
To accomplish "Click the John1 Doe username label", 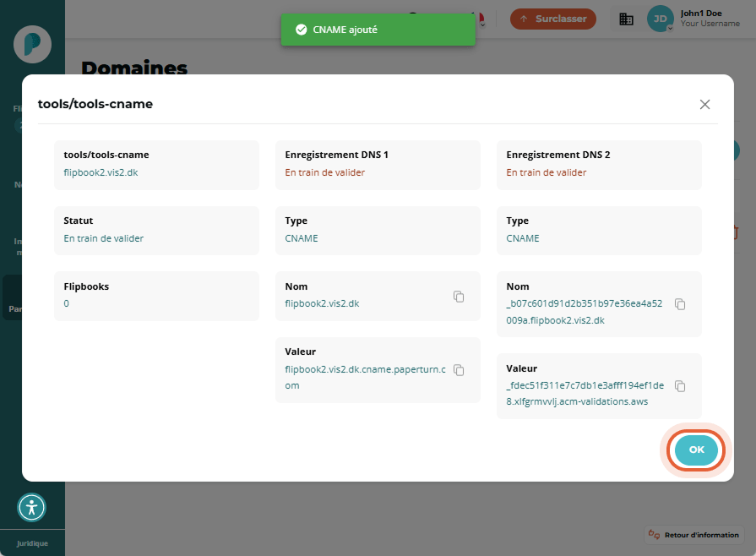I will tap(701, 14).
